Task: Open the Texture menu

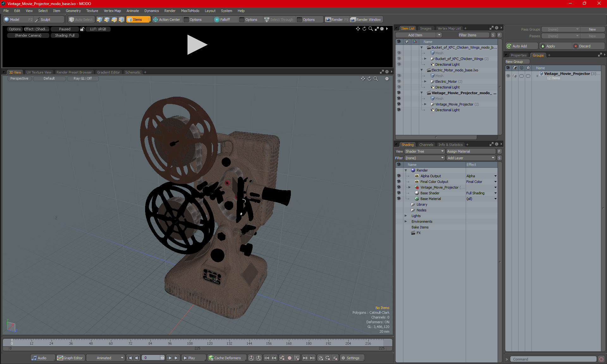Action: (92, 11)
